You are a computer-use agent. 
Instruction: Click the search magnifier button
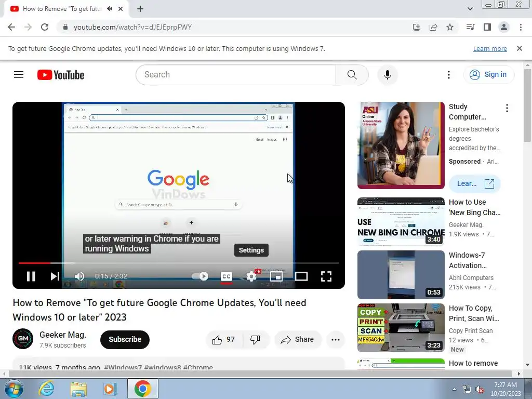coord(352,75)
